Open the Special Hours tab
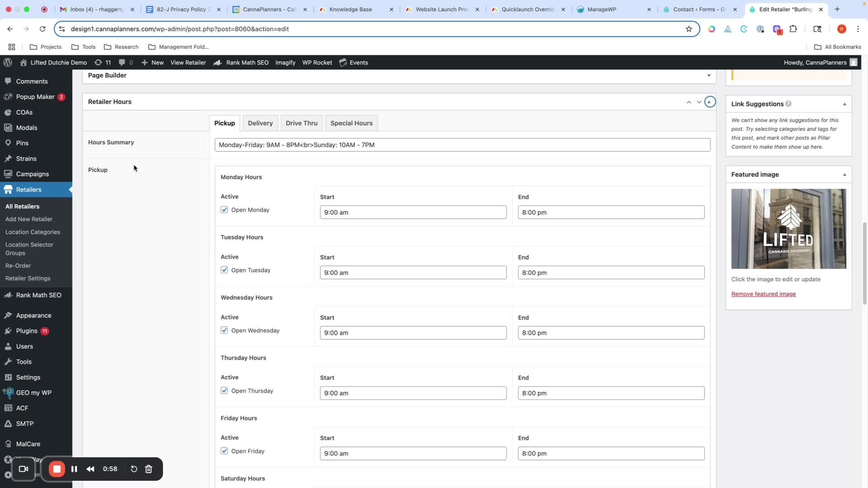Viewport: 868px width, 488px height. coord(351,123)
